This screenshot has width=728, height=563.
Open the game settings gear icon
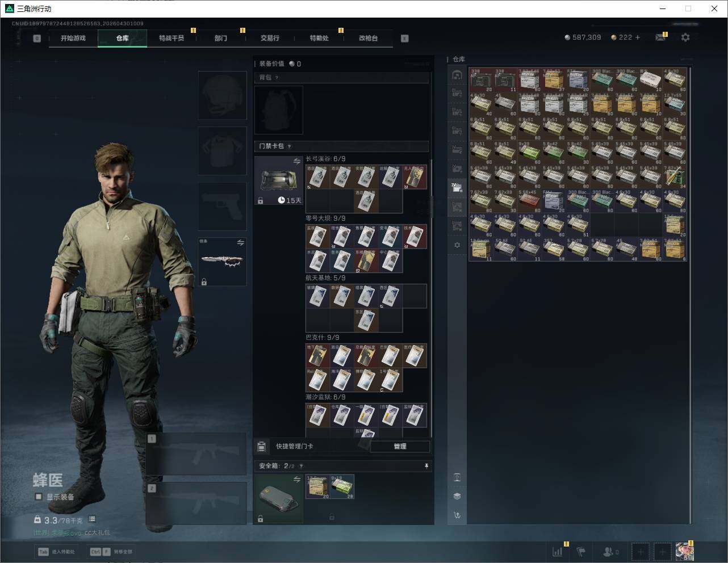tap(685, 37)
